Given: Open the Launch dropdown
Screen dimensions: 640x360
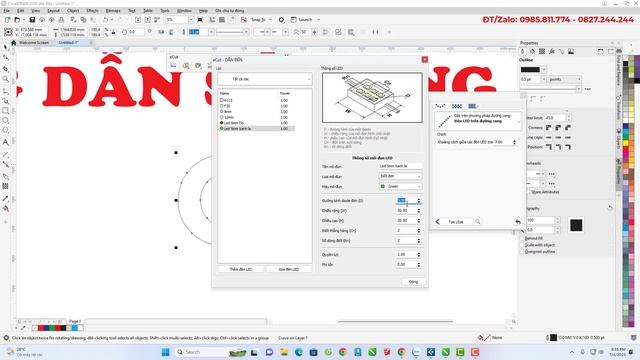Looking at the screenshot, I should click(x=319, y=20).
